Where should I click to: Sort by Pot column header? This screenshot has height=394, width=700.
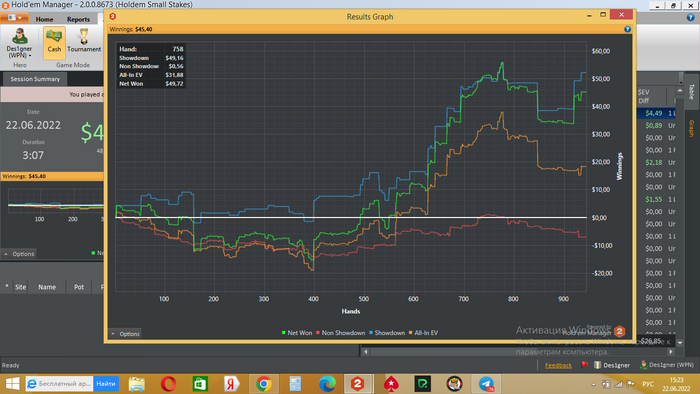[x=79, y=287]
